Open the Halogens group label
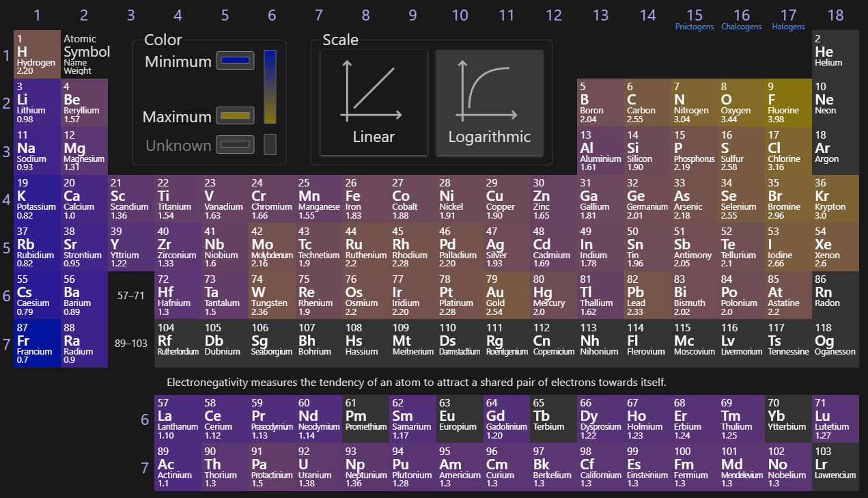 788,27
